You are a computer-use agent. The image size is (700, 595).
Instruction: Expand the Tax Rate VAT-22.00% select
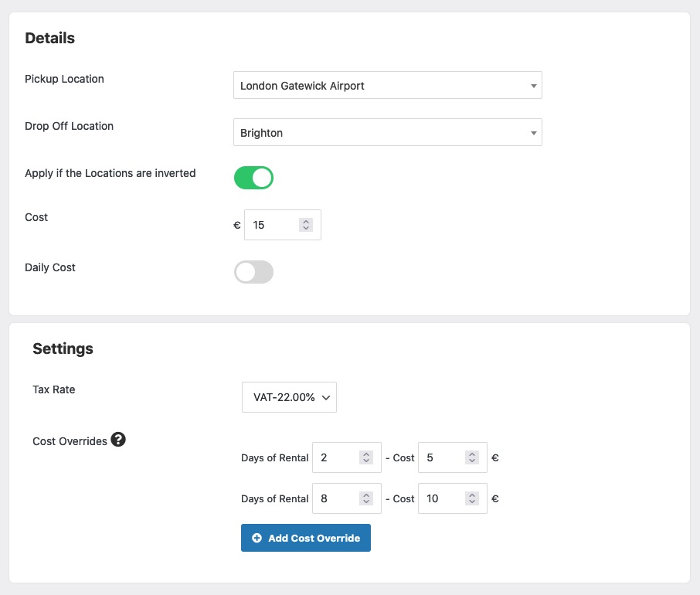[289, 397]
